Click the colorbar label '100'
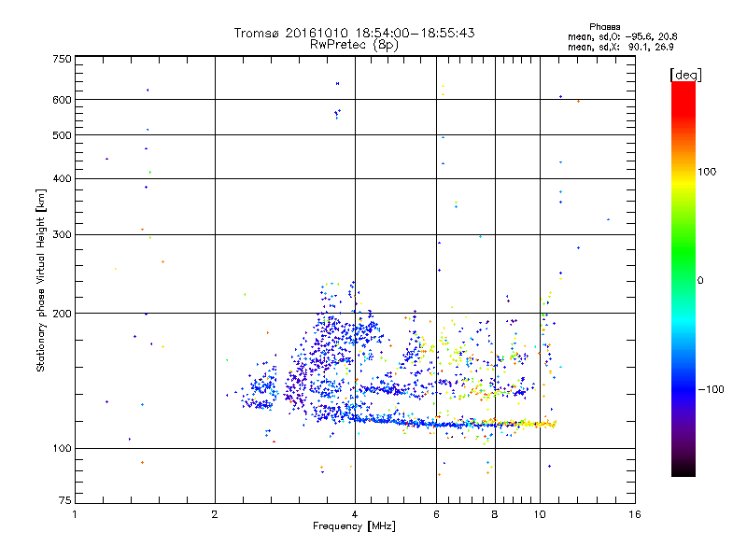 (x=707, y=172)
